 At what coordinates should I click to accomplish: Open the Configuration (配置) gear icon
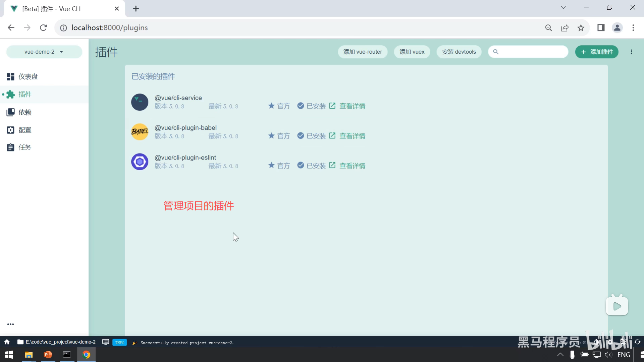[10, 130]
